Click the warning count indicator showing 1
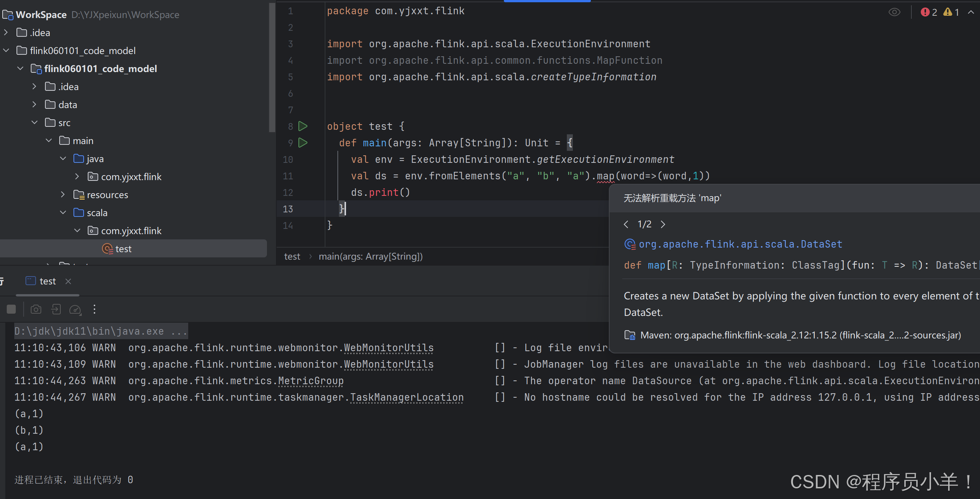This screenshot has width=980, height=499. tap(951, 12)
